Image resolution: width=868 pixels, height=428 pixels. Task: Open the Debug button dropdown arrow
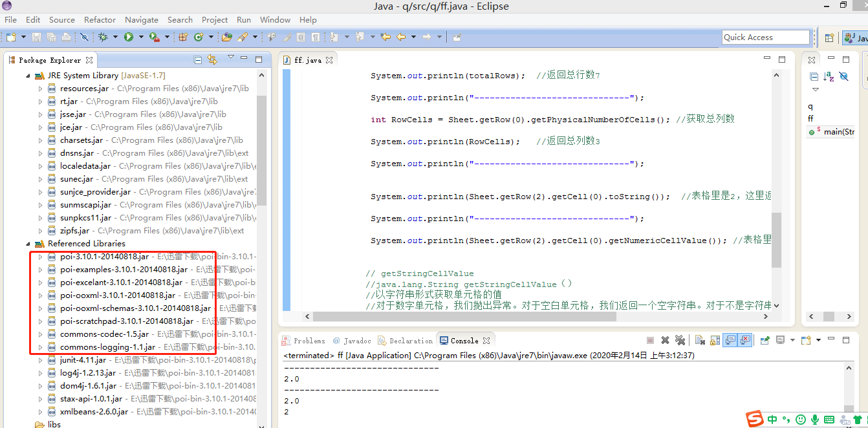pos(114,37)
